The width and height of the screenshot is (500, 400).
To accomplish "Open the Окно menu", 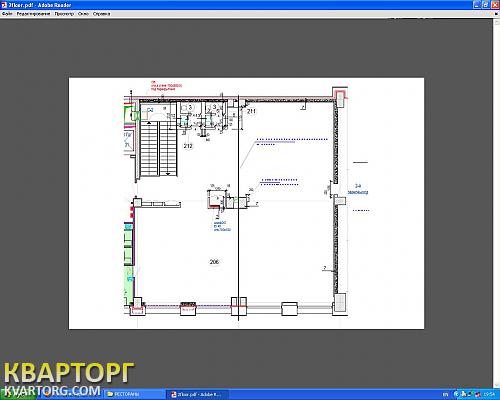I will tap(83, 14).
